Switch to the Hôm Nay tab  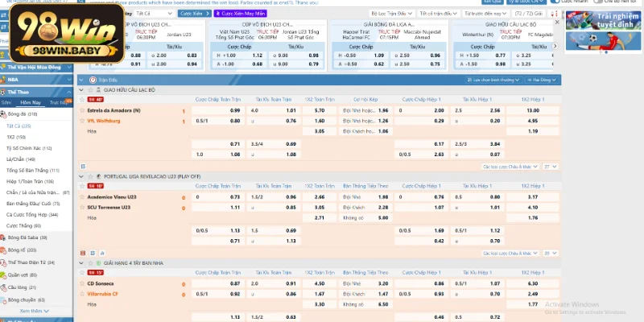coord(31,103)
